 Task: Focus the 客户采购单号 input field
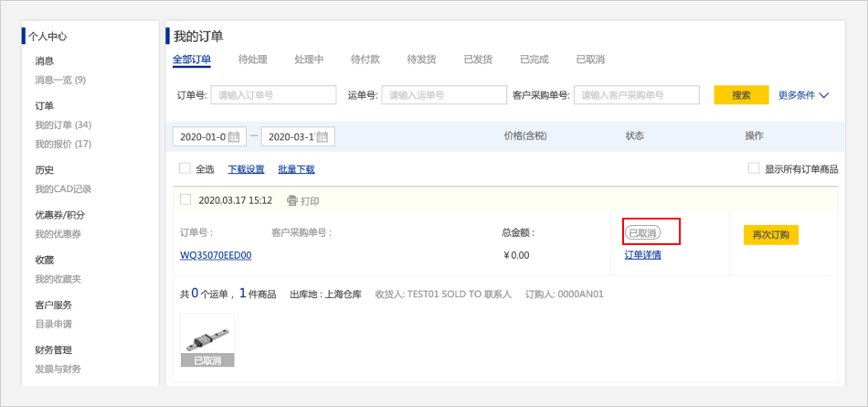(636, 95)
